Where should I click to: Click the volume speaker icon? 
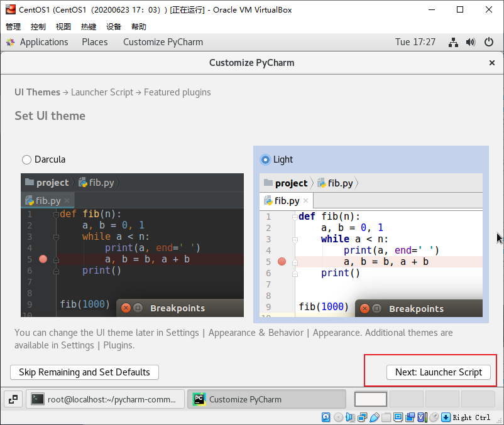[471, 42]
